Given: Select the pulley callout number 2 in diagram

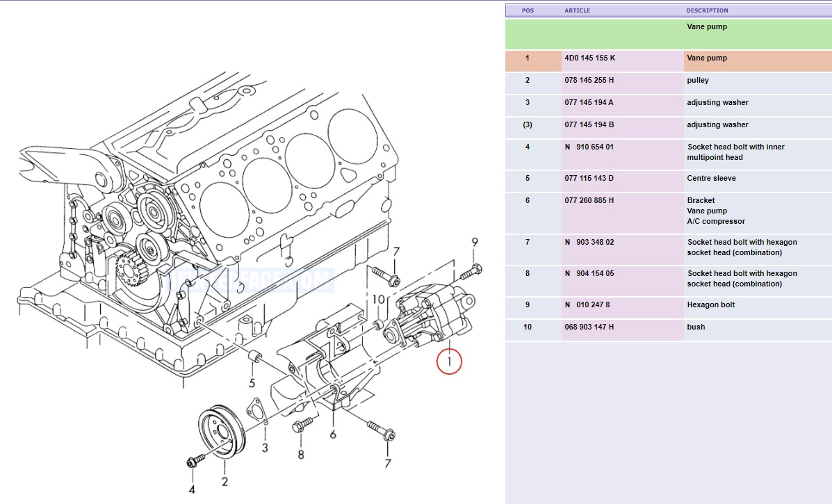Looking at the screenshot, I should pos(225,481).
